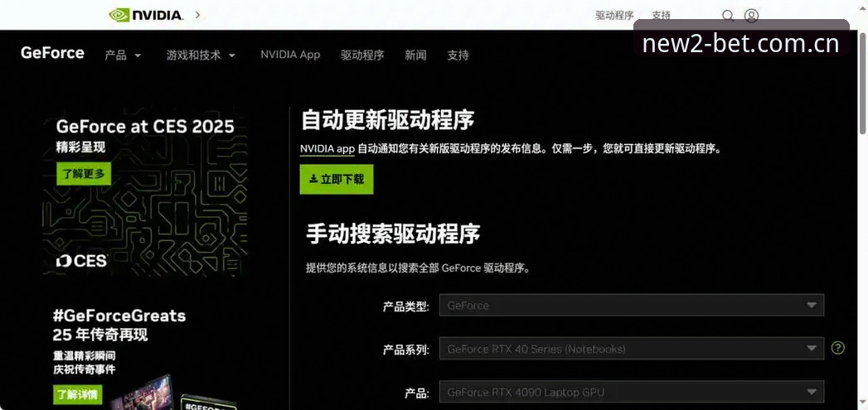Expand the 产品 menu
This screenshot has height=410, width=868.
tap(123, 55)
